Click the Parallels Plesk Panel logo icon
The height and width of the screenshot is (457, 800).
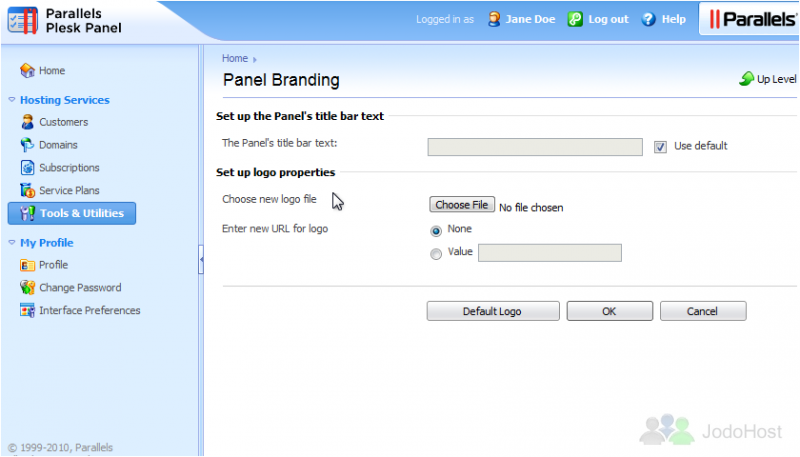pyautogui.click(x=23, y=20)
